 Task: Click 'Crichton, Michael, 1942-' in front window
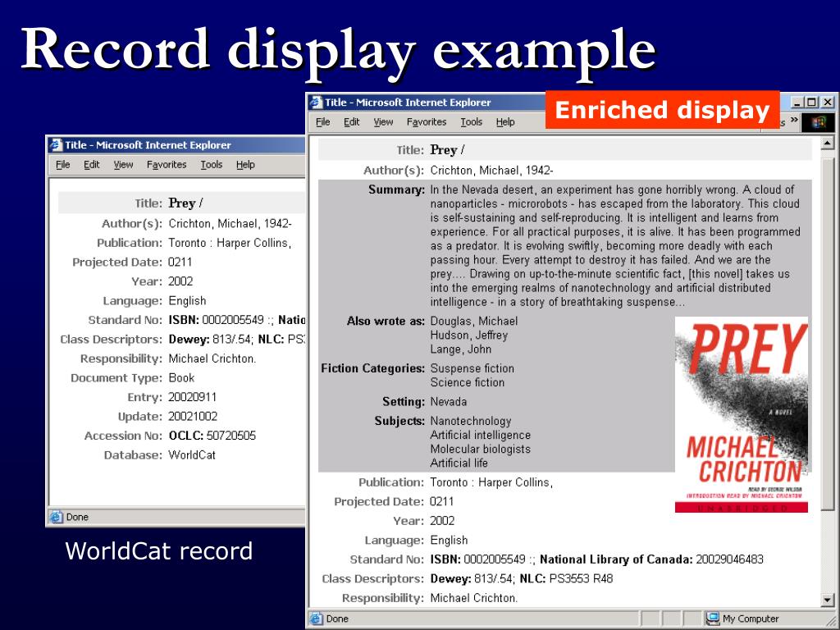492,171
